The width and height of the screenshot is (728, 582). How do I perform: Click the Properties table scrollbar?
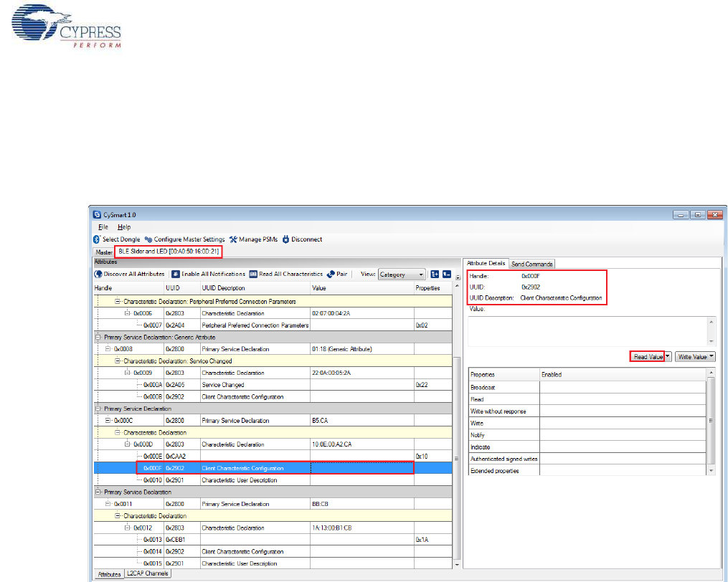(711, 421)
